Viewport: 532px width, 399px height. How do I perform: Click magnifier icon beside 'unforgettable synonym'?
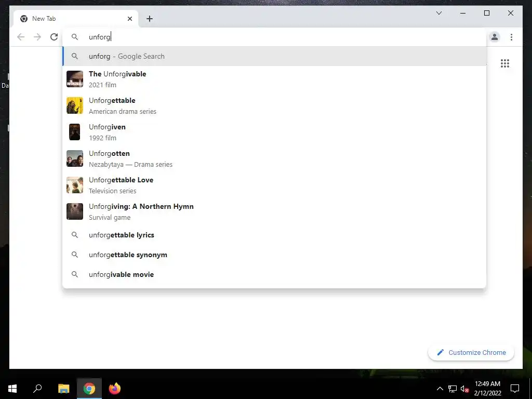75,255
